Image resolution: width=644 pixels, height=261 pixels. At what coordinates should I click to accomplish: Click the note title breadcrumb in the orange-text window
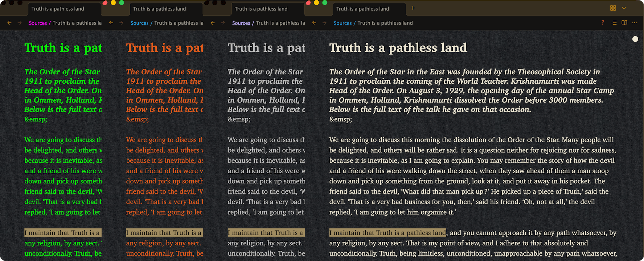coord(179,23)
